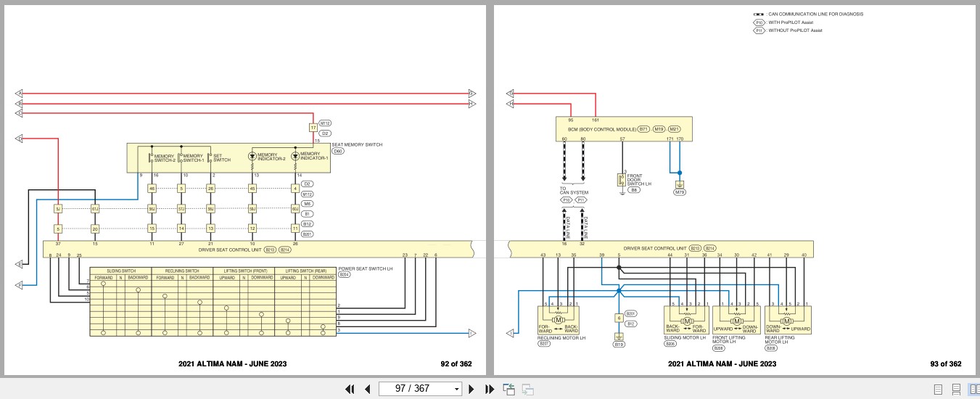Switch to continuous scrolling page view
The height and width of the screenshot is (399, 980).
point(956,389)
